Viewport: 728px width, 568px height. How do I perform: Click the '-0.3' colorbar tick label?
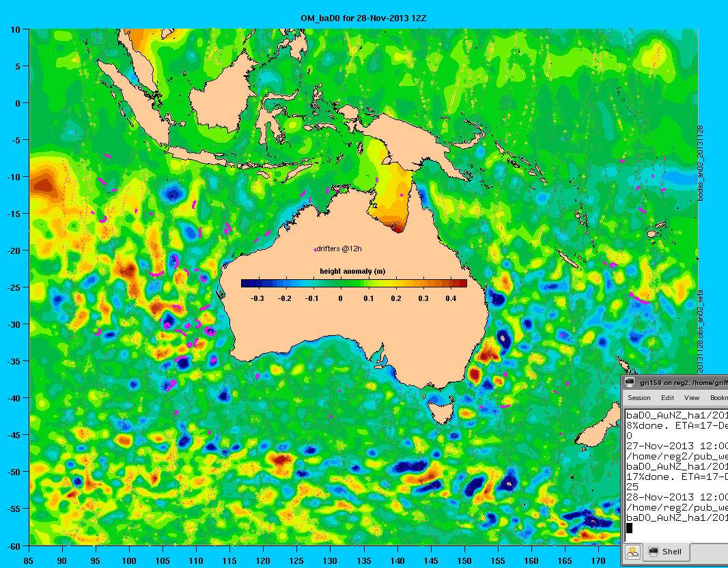pos(257,298)
